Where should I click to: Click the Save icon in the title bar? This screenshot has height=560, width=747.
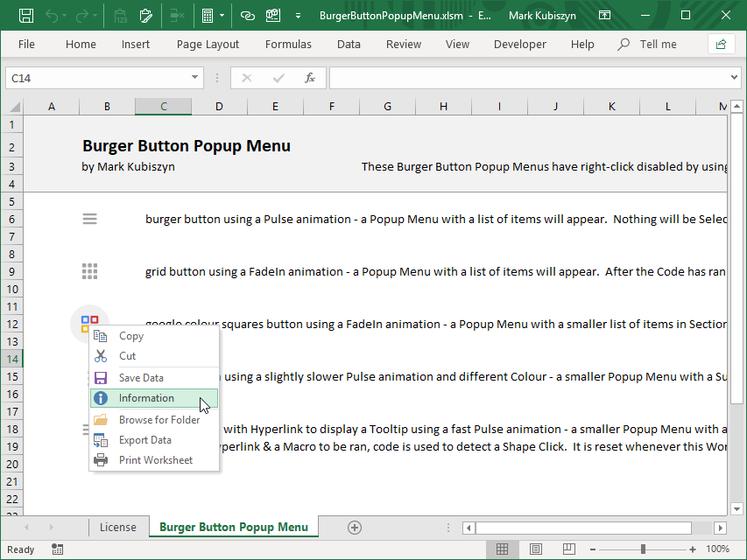26,16
